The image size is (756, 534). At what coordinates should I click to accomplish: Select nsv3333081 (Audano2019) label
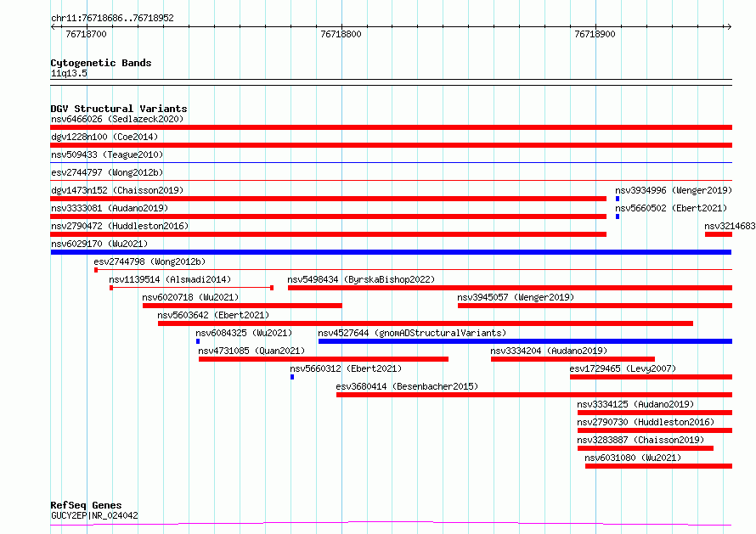click(x=110, y=208)
